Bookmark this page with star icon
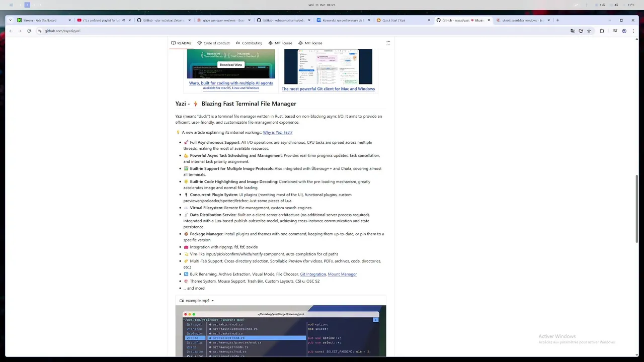 (589, 31)
